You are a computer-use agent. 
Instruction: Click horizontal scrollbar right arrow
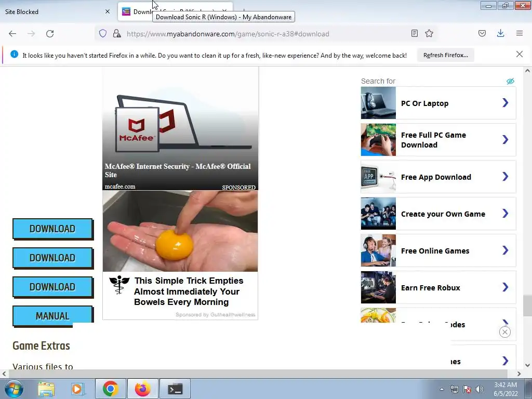click(519, 374)
